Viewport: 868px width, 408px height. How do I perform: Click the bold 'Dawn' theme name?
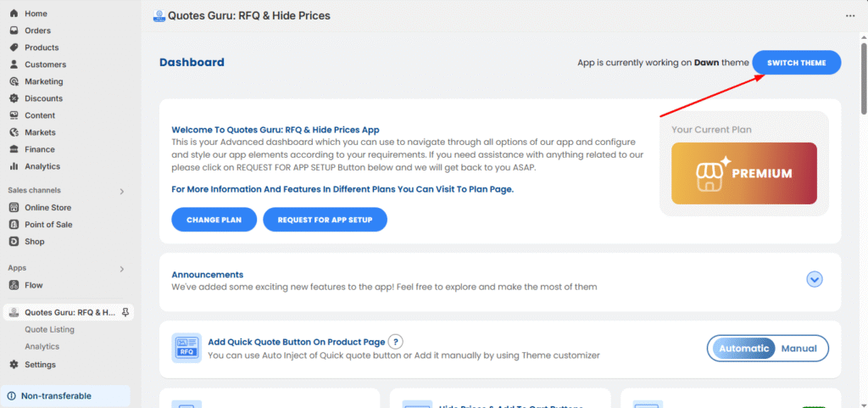coord(706,63)
